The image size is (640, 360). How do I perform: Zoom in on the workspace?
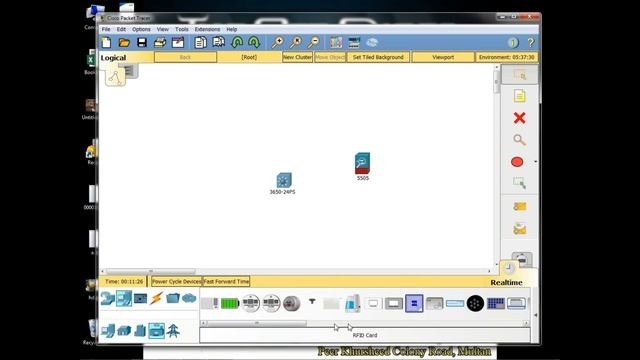[278, 42]
